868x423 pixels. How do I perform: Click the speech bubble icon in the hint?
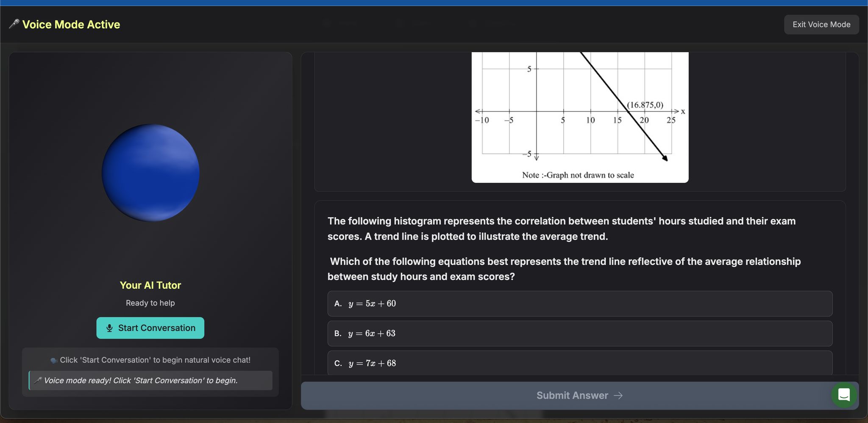click(x=54, y=360)
